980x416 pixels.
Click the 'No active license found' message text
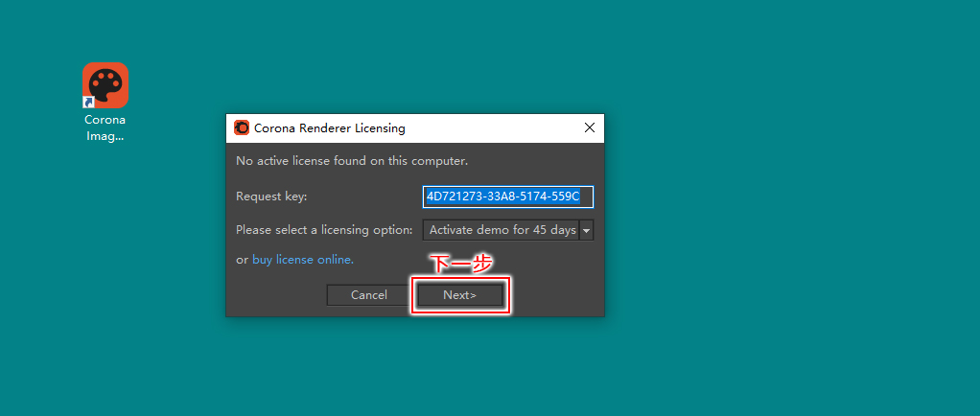(x=352, y=161)
